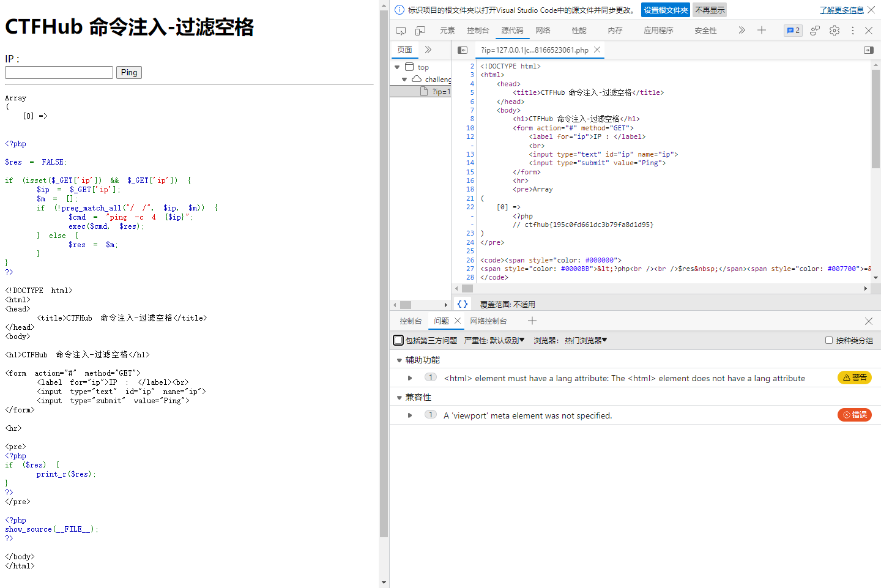The image size is (881, 588).
Task: Hide the sources navigator pane
Action: (463, 50)
